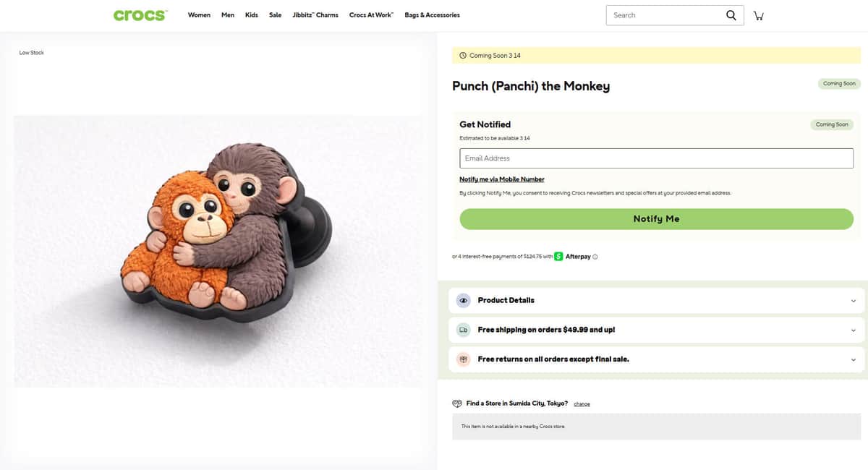
Task: Open the shopping cart icon
Action: pos(758,16)
